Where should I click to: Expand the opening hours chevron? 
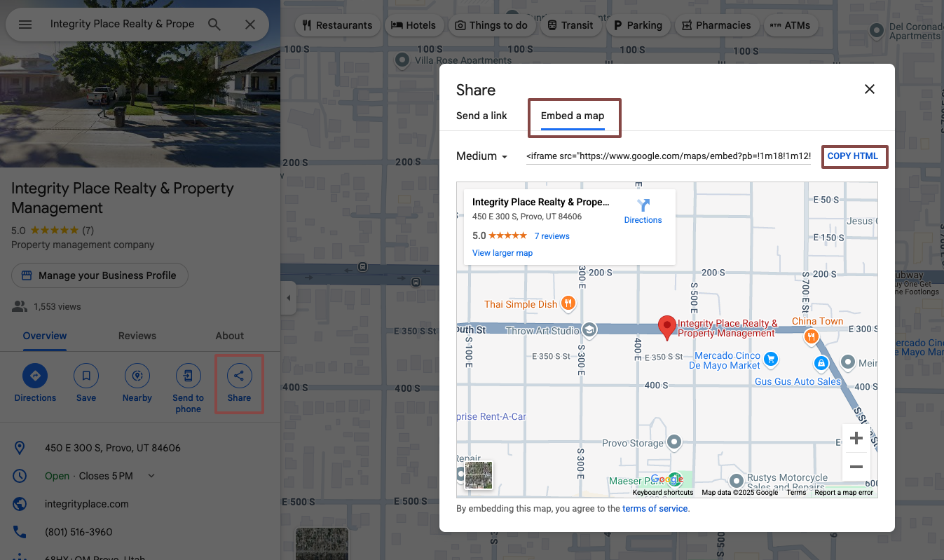pyautogui.click(x=151, y=476)
